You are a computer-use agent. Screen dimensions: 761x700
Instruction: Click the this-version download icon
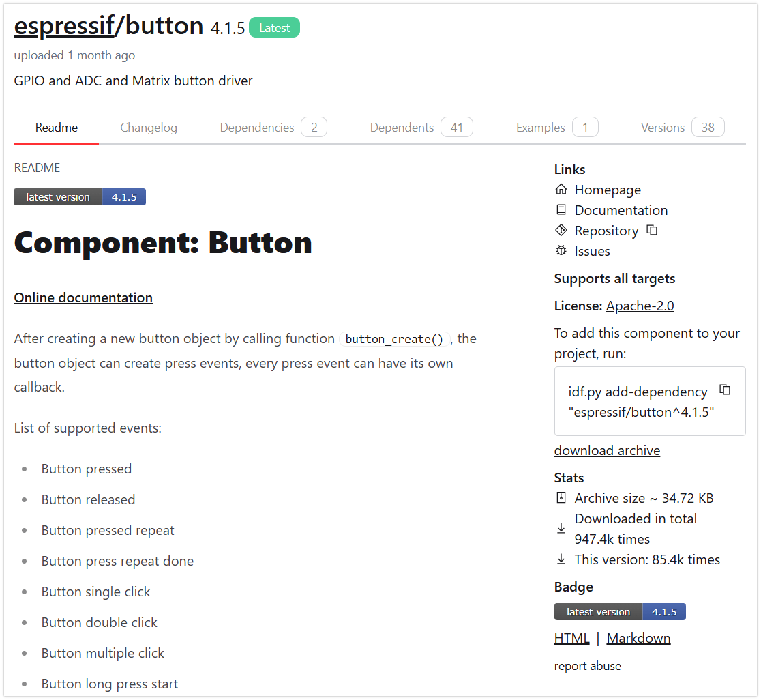tap(561, 559)
